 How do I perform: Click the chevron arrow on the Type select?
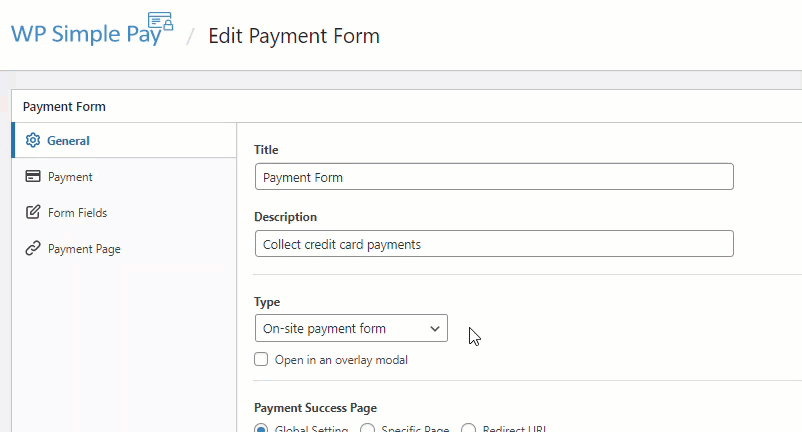click(x=435, y=328)
